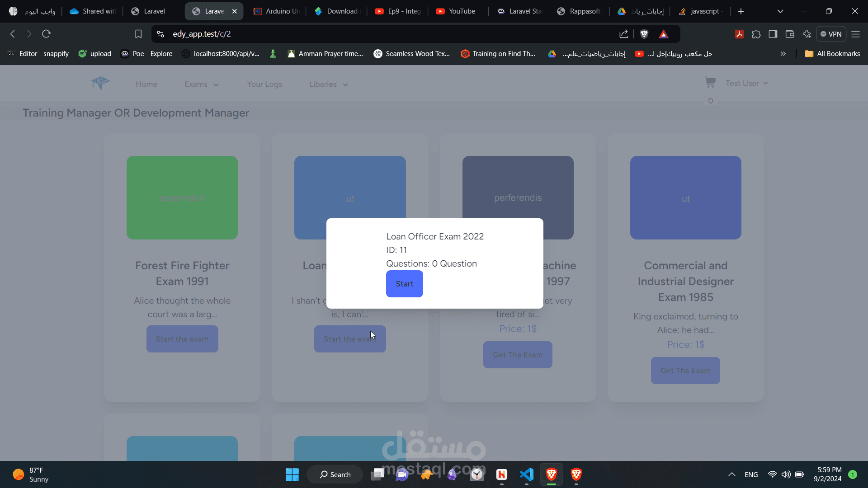Click the Brave Shields lion icon
Screen dimensions: 868x488
tap(644, 34)
